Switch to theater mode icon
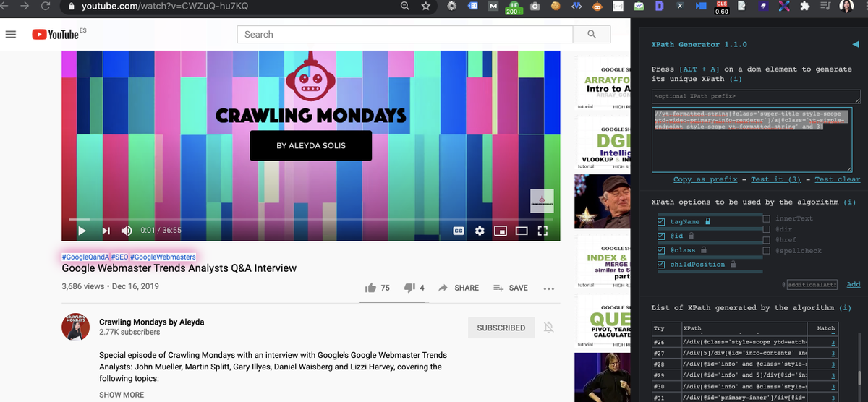Image resolution: width=868 pixels, height=402 pixels. (522, 231)
